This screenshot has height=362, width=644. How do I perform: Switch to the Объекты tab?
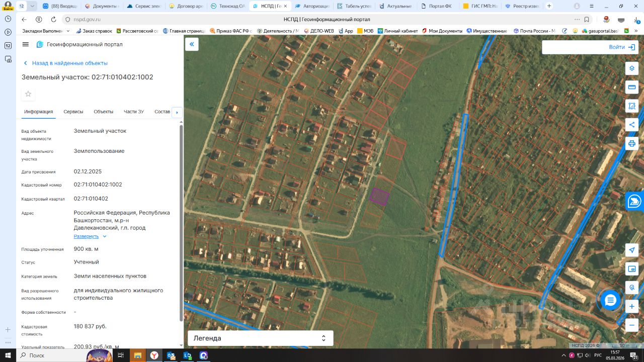click(104, 112)
